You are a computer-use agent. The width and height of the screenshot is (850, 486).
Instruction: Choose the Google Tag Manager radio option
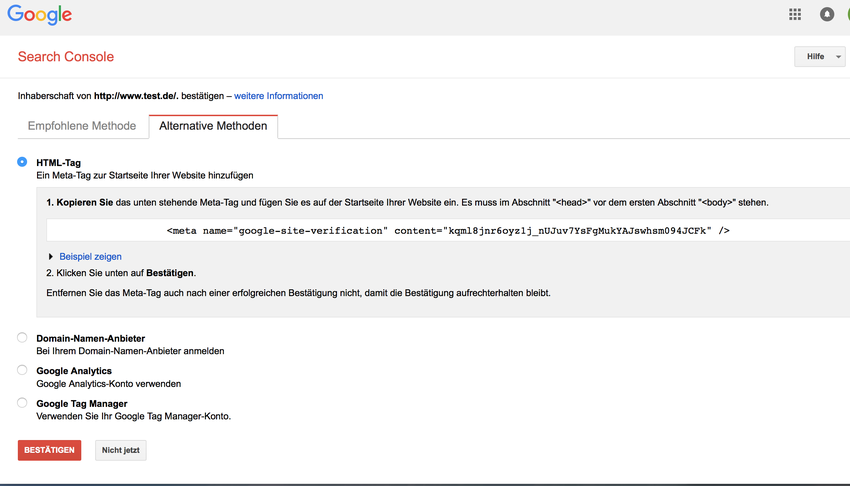(22, 403)
